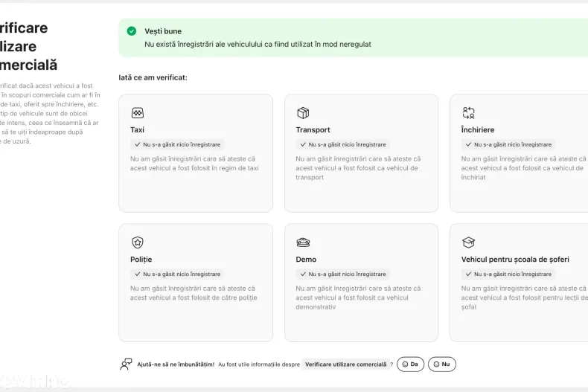
Task: Click the green checkmark success icon
Action: [132, 31]
